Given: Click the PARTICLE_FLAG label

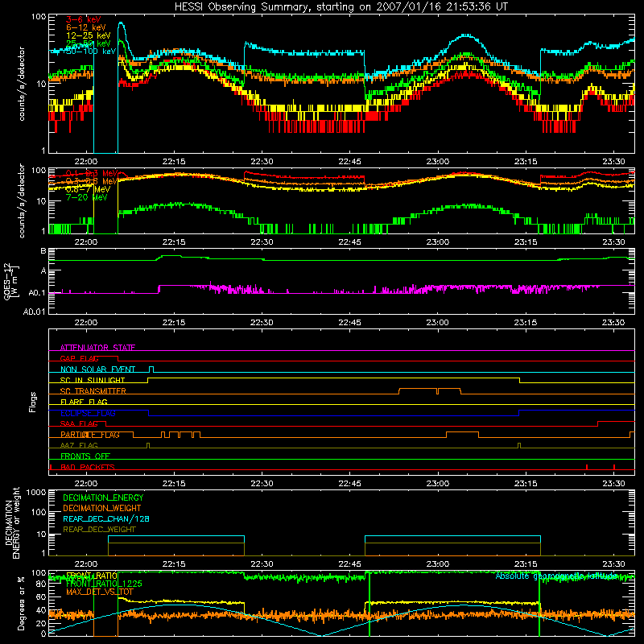Looking at the screenshot, I should pyautogui.click(x=90, y=435).
